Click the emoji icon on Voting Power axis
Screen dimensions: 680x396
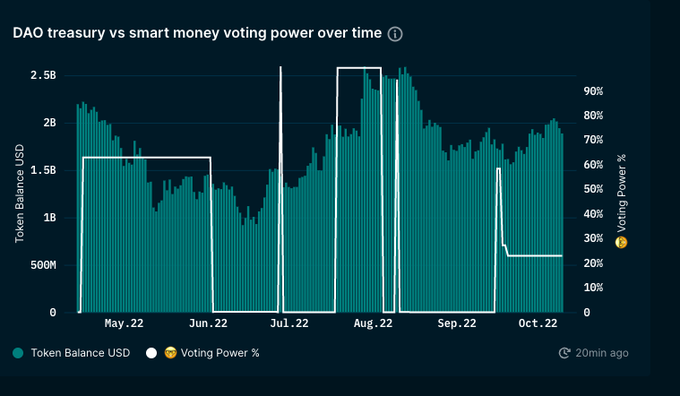[621, 242]
